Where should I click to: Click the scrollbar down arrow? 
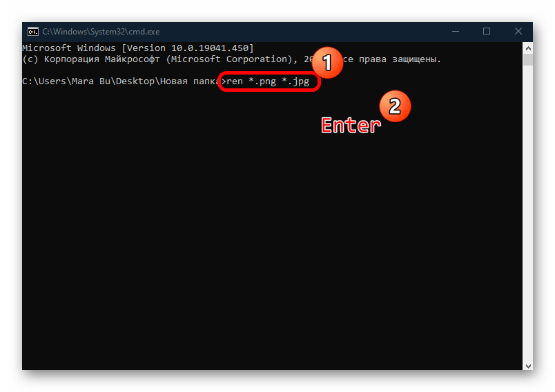click(528, 366)
